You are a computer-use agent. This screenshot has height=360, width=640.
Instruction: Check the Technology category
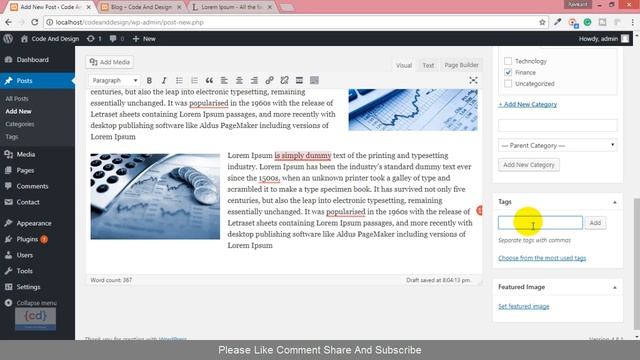[508, 61]
